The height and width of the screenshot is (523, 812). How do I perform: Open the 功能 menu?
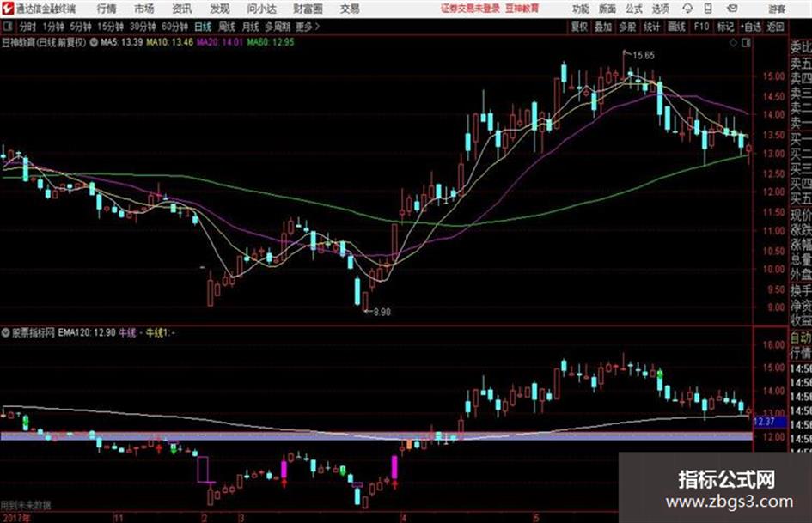coord(580,9)
